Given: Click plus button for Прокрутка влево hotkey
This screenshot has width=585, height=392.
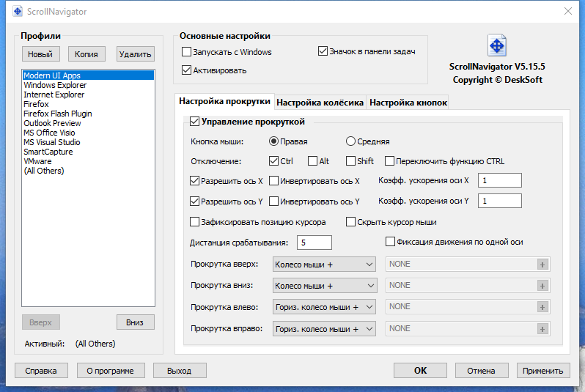Looking at the screenshot, I should (x=542, y=307).
